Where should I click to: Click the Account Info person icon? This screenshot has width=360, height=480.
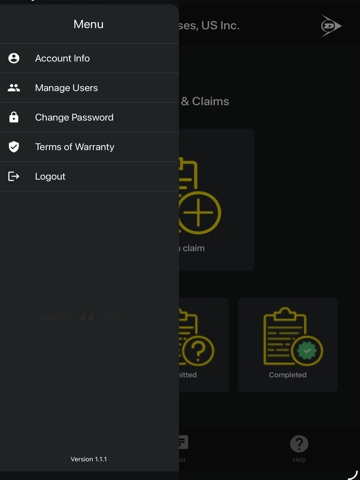point(14,58)
